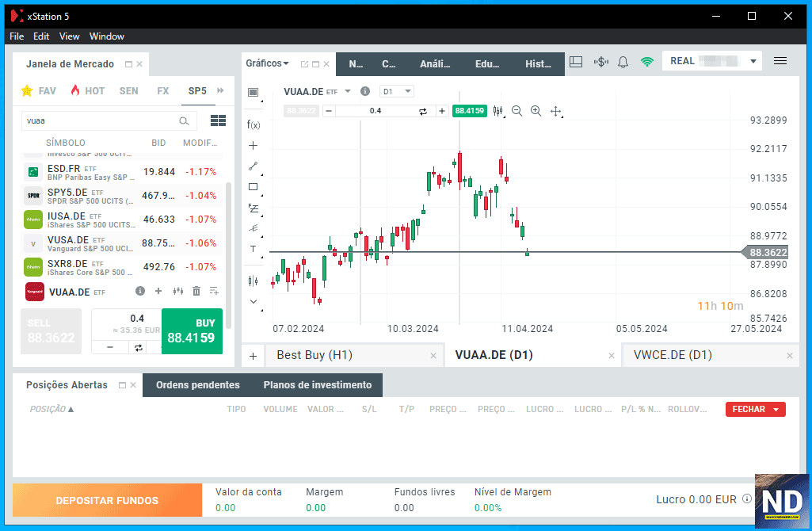
Task: Expand more tools chevron in chart sidebar
Action: click(254, 301)
